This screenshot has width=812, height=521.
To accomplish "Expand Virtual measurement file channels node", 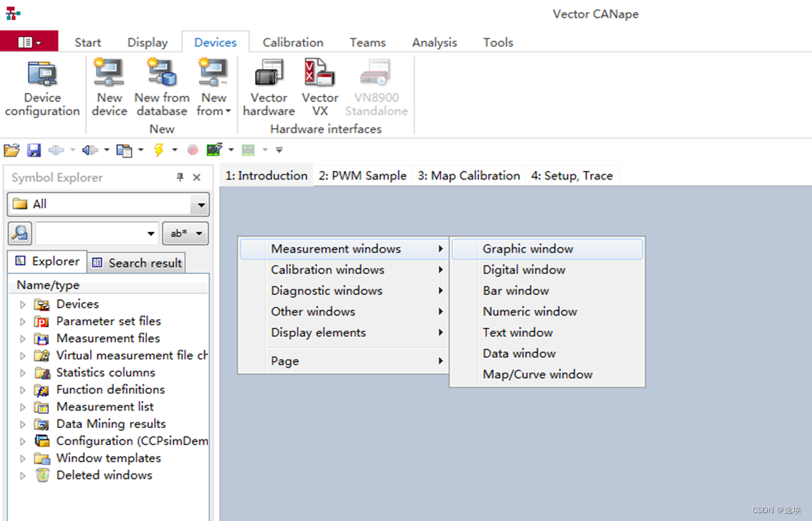I will pos(23,356).
